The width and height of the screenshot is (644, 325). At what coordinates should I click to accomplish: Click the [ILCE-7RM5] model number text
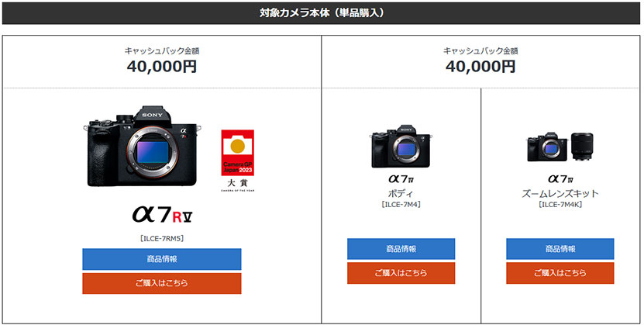click(162, 238)
